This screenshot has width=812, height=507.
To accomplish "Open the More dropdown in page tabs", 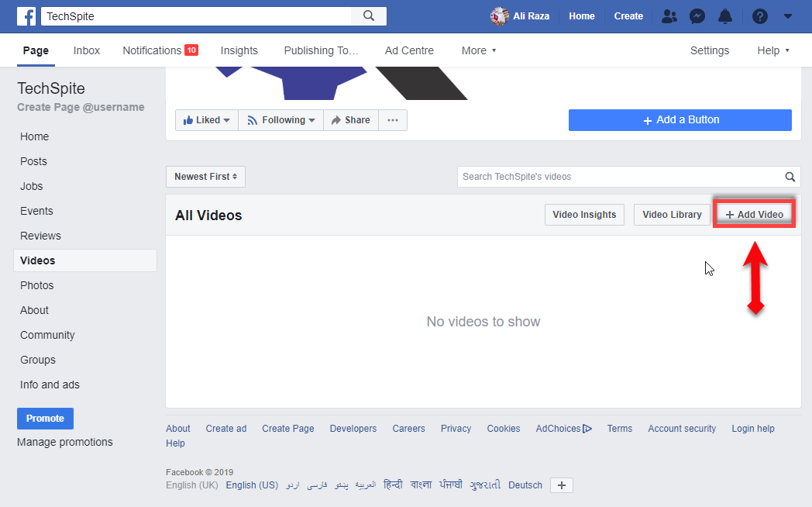I will tap(478, 50).
